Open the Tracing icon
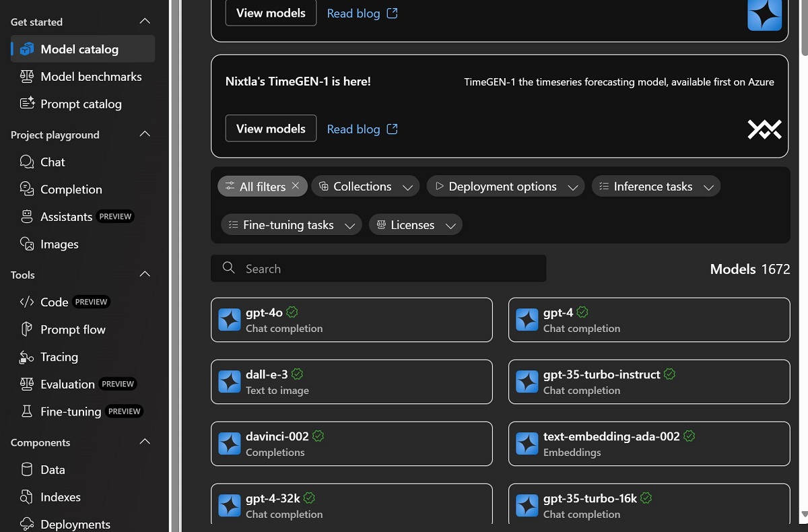The height and width of the screenshot is (532, 808). (x=27, y=357)
